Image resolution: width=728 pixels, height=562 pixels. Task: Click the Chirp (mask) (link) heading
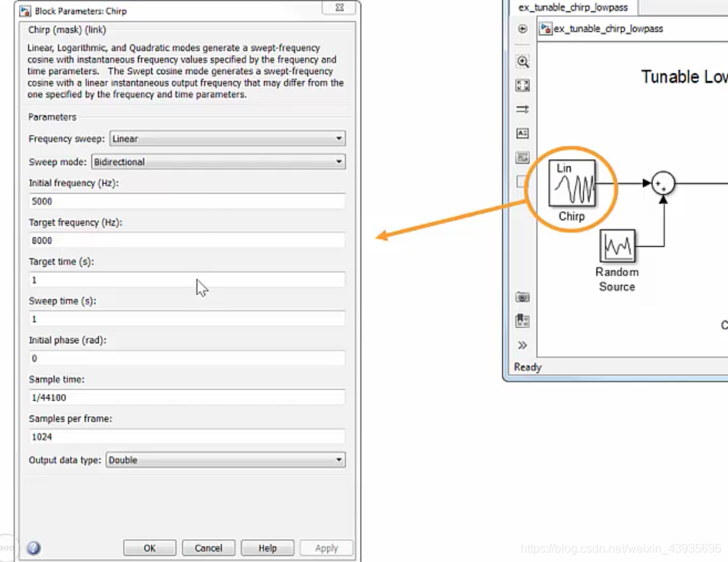point(67,30)
